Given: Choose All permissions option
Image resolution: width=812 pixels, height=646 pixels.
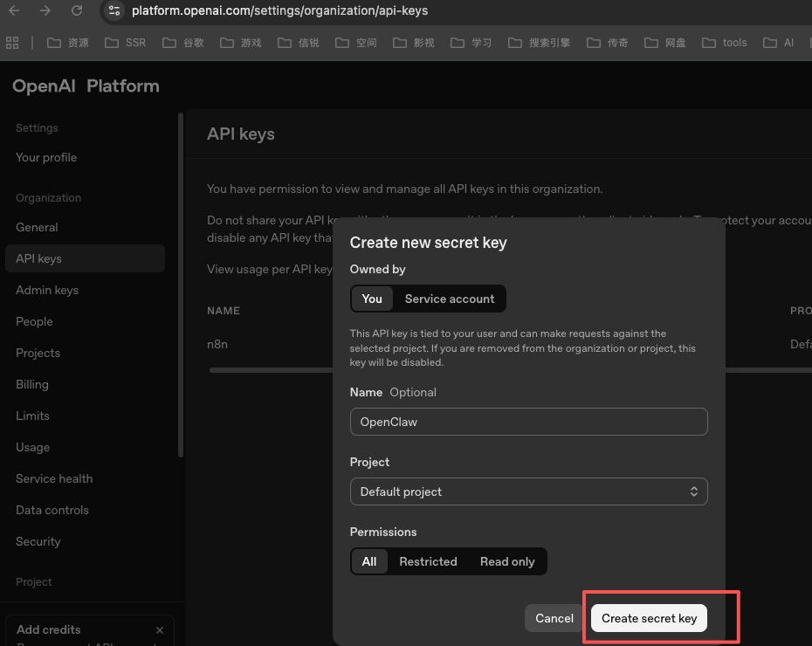Looking at the screenshot, I should point(369,561).
